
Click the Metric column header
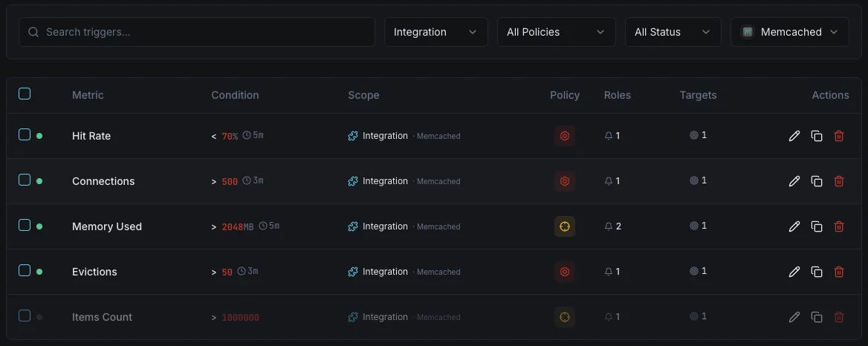pos(88,95)
